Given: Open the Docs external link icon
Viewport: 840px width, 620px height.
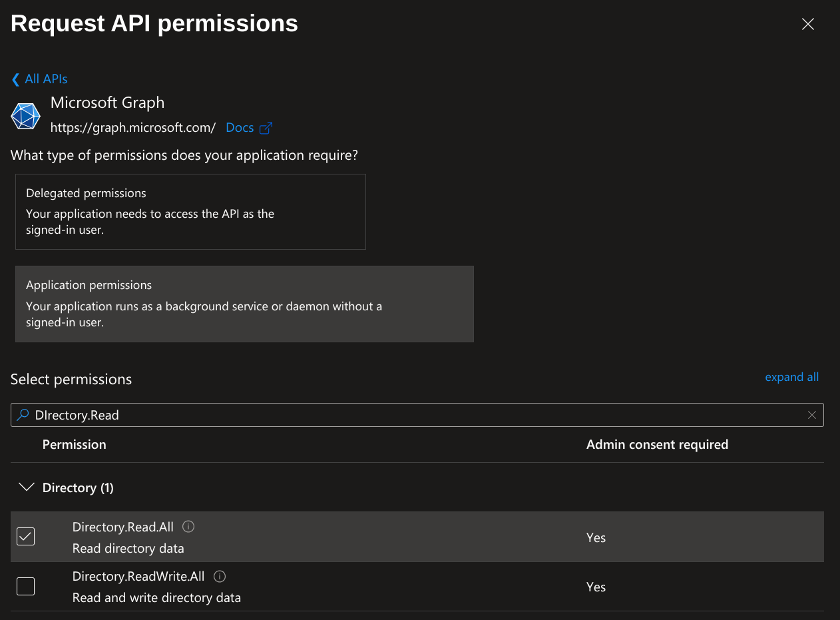Looking at the screenshot, I should point(266,128).
